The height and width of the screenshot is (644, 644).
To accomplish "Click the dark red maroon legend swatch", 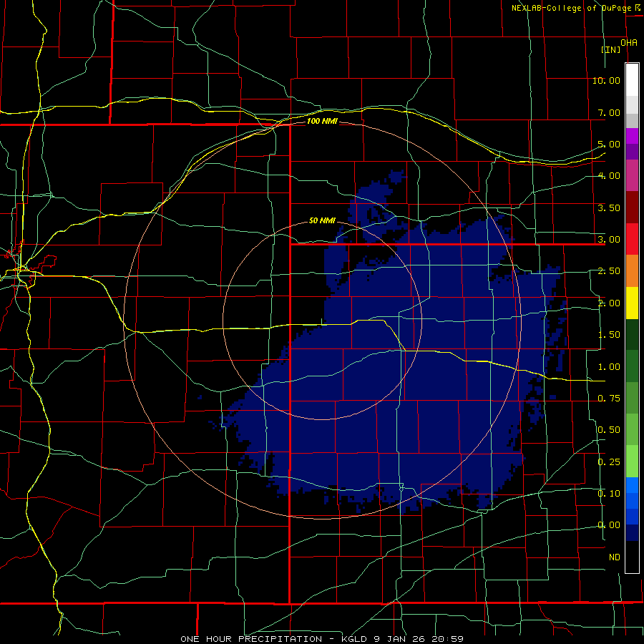I will tap(632, 208).
